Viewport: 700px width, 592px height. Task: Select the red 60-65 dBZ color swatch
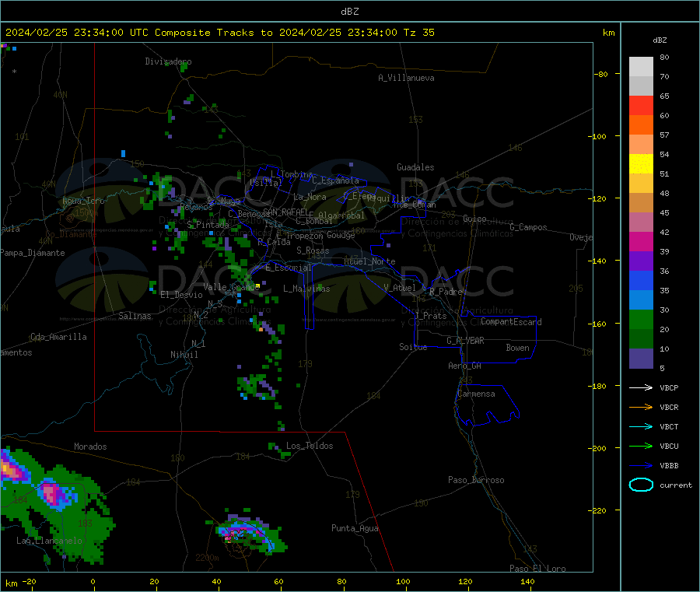pyautogui.click(x=641, y=105)
